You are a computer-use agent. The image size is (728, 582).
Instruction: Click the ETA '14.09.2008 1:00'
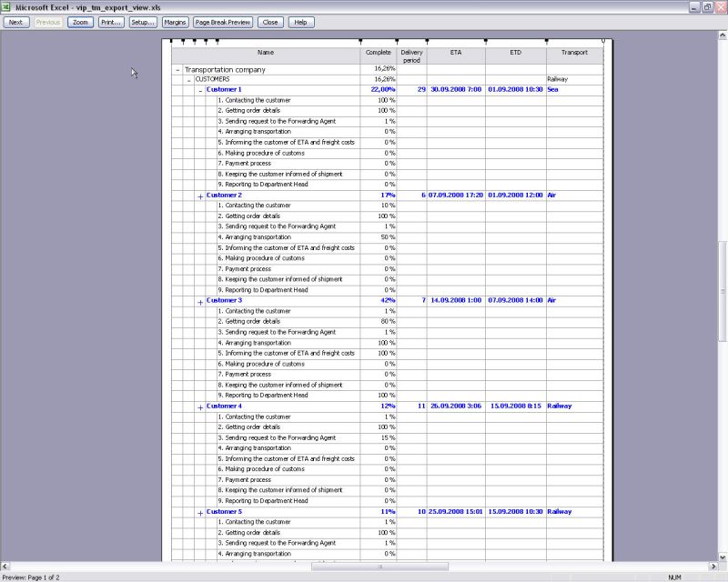(456, 300)
